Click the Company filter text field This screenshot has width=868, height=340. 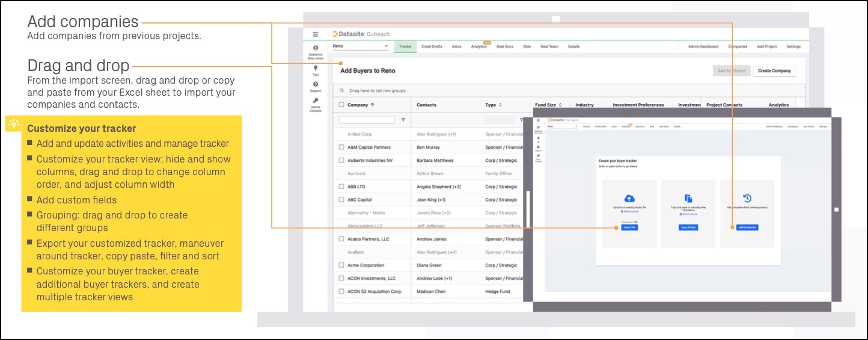coord(367,120)
